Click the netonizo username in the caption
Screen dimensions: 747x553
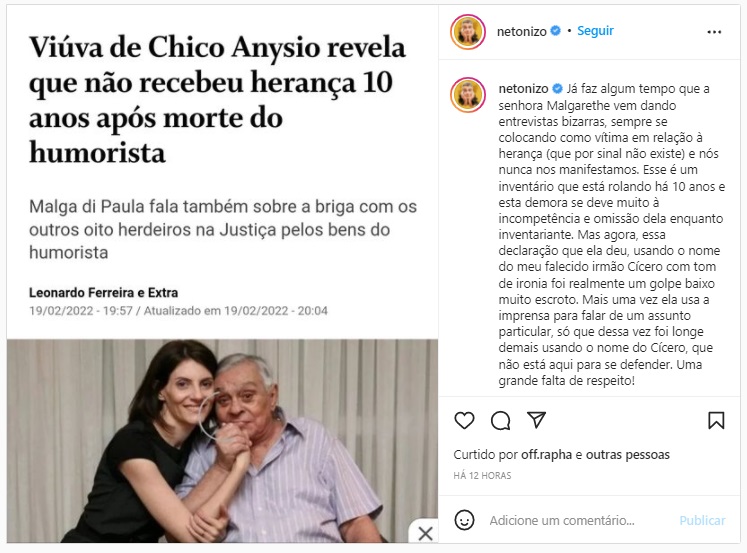pos(523,89)
